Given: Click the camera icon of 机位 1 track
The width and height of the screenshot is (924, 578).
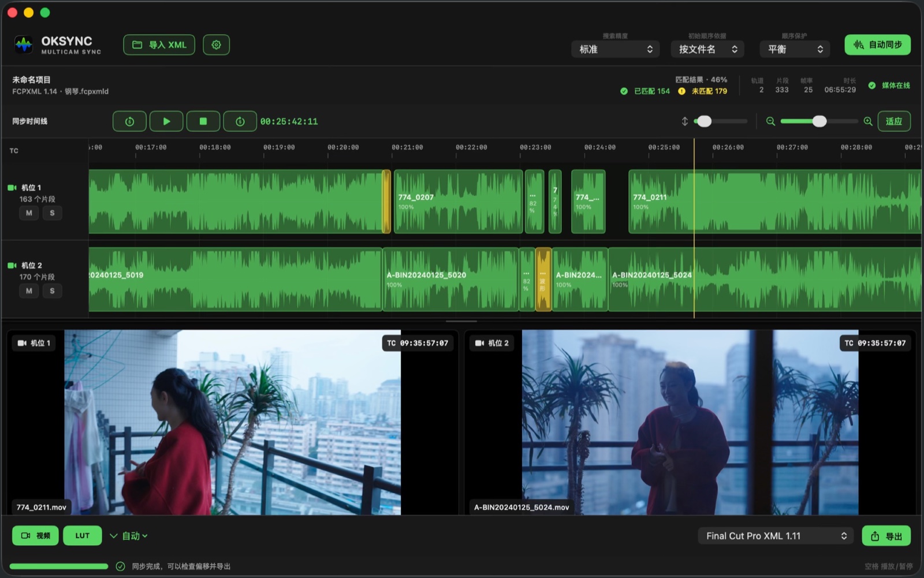Looking at the screenshot, I should click(12, 188).
